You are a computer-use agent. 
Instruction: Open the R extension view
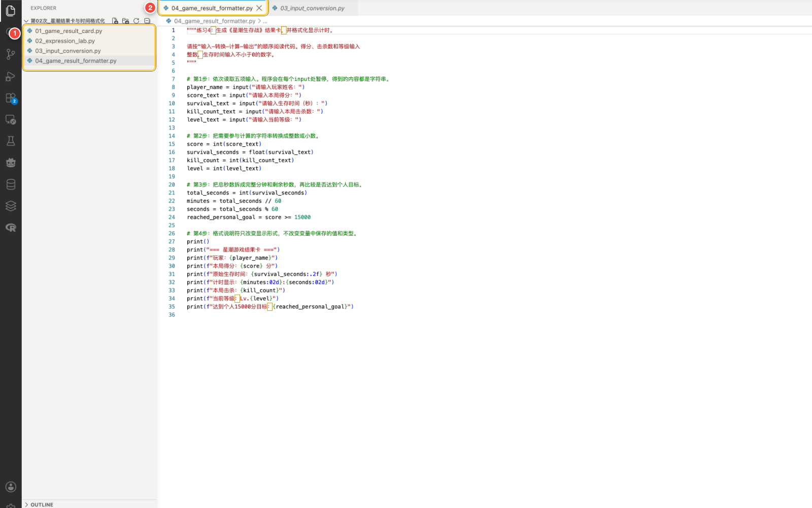[11, 228]
